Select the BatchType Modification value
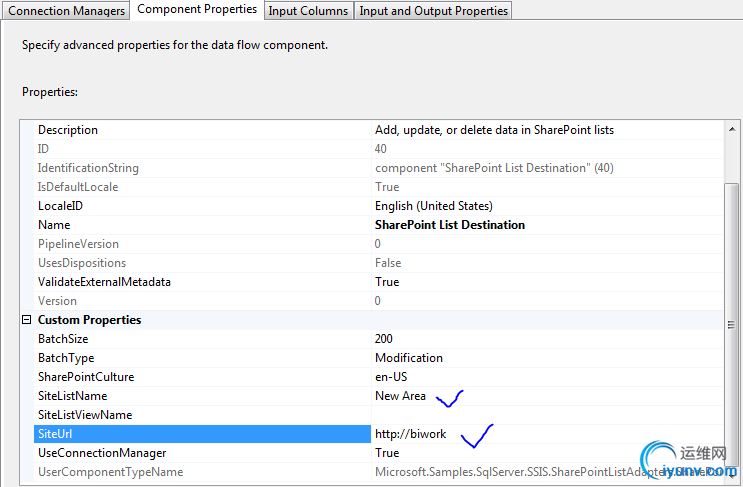Image resolution: width=743 pixels, height=487 pixels. (409, 358)
